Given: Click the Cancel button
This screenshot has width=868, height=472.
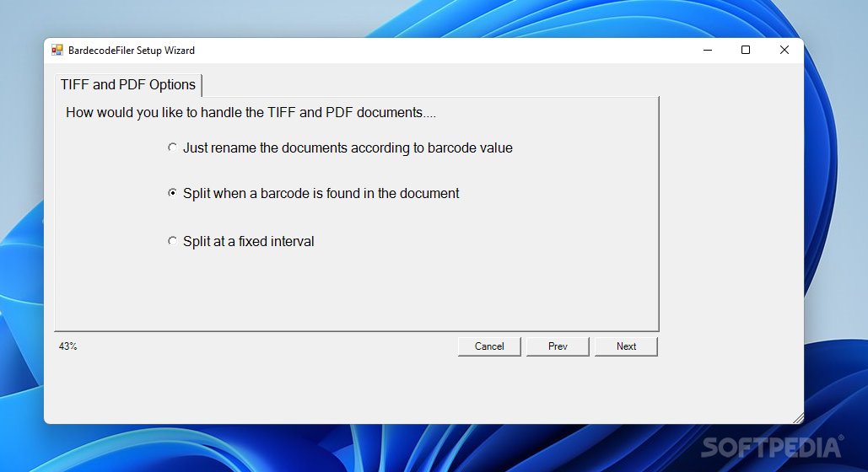Looking at the screenshot, I should click(x=489, y=346).
